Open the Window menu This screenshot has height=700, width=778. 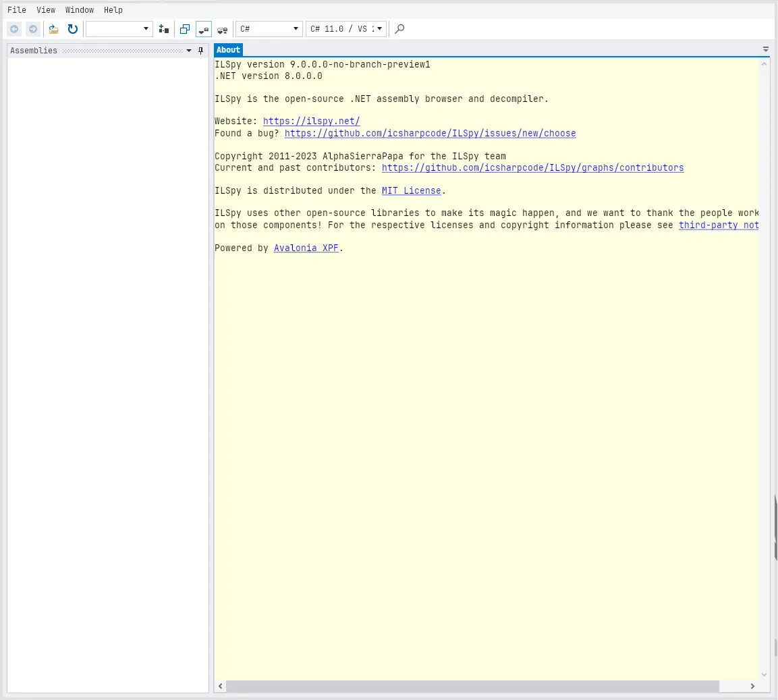(80, 10)
